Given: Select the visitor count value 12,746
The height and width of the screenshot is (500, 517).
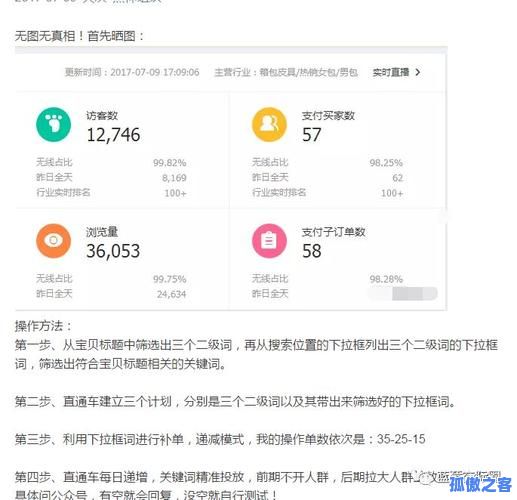Looking at the screenshot, I should tap(113, 135).
